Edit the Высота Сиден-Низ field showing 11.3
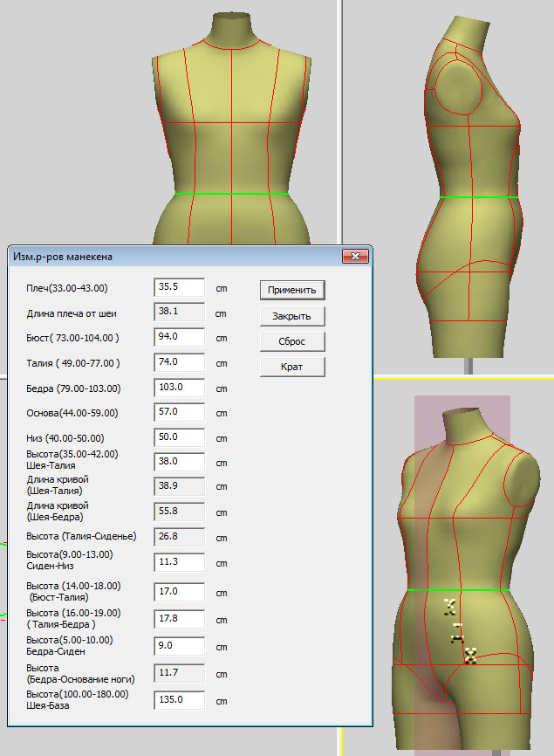 pos(179,562)
